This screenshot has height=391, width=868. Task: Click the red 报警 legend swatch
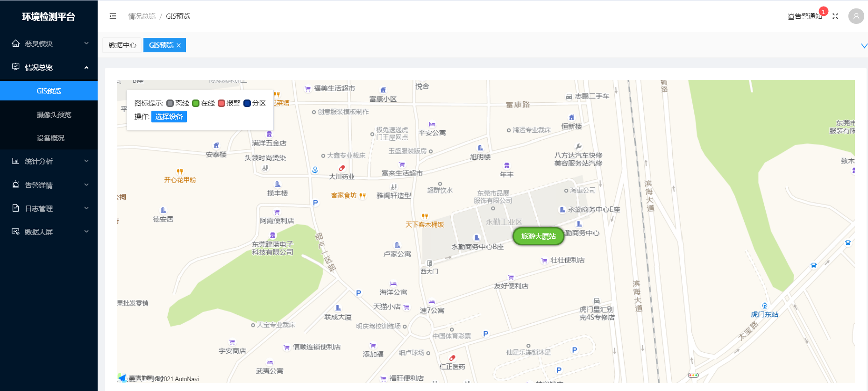coord(221,103)
